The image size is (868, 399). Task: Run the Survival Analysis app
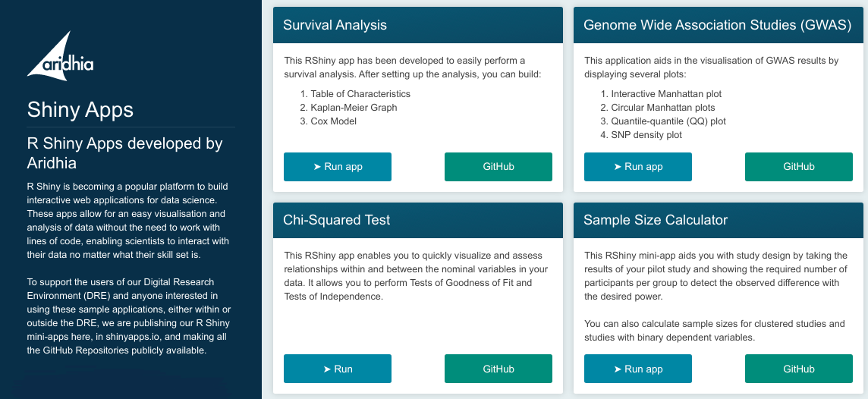pyautogui.click(x=338, y=167)
